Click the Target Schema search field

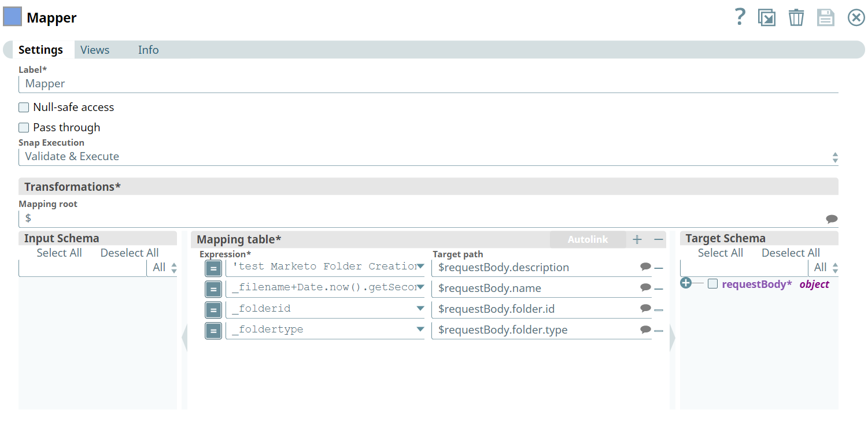point(744,268)
